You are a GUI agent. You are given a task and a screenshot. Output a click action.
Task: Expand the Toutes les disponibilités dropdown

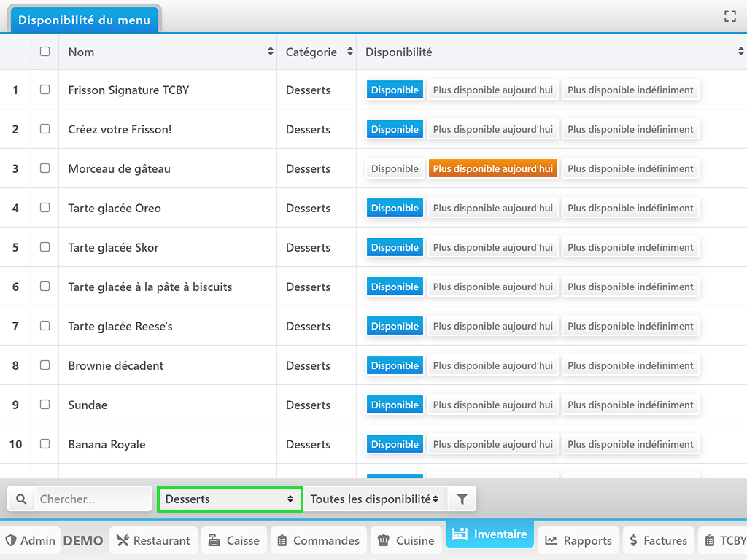374,499
